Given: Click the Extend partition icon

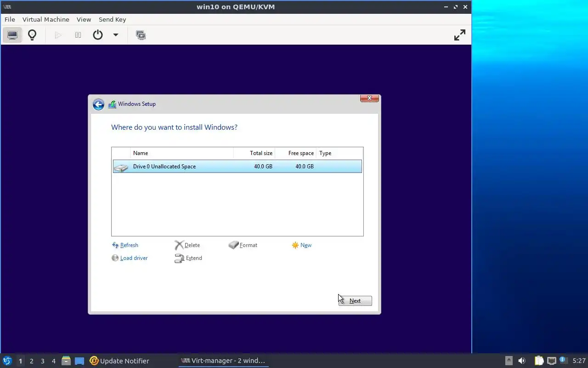Looking at the screenshot, I should [179, 259].
